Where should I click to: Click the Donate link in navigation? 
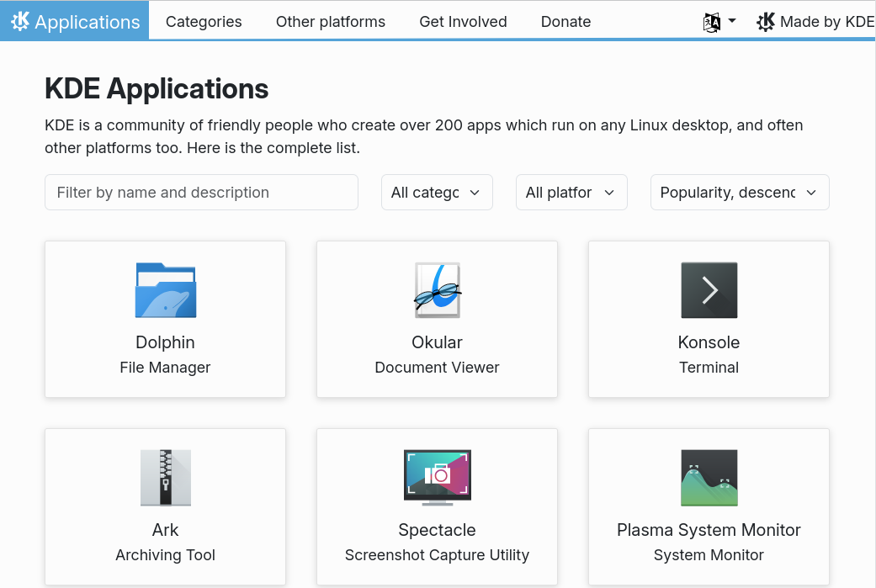[x=565, y=22]
